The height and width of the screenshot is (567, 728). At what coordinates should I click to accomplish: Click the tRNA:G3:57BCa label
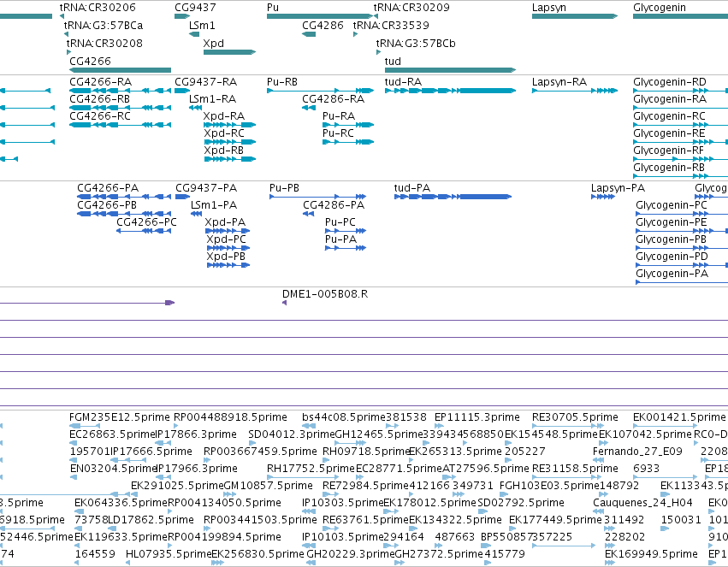103,25
